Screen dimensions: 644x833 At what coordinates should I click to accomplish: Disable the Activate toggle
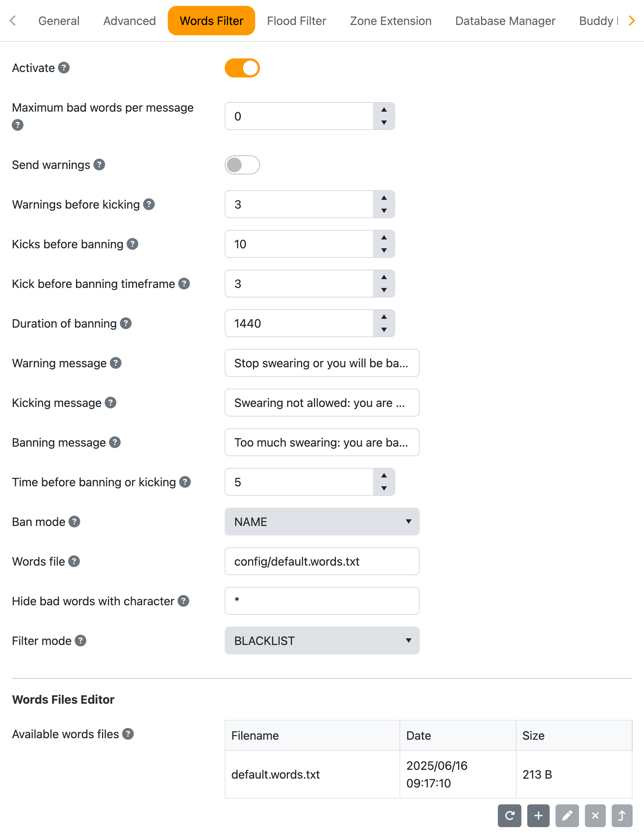coord(242,68)
